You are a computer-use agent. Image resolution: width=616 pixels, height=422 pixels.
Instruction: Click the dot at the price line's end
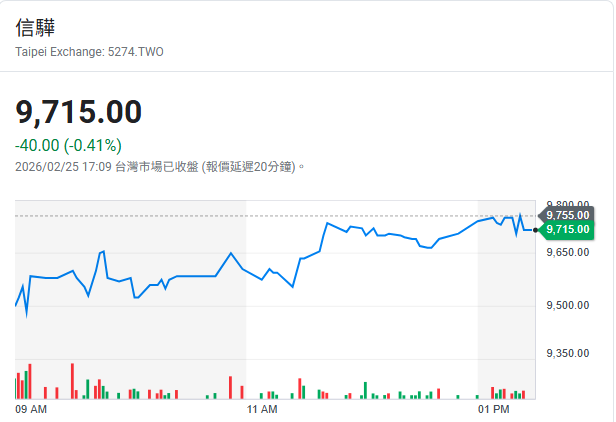(537, 230)
